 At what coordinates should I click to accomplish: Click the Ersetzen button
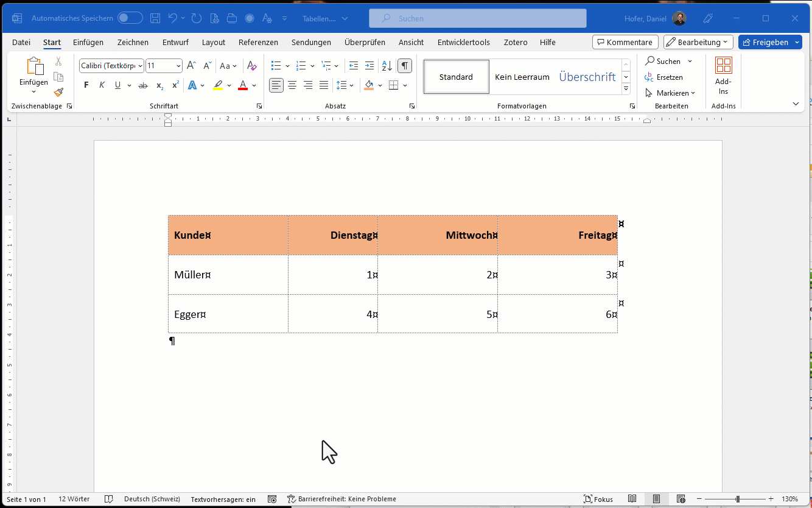pyautogui.click(x=664, y=77)
